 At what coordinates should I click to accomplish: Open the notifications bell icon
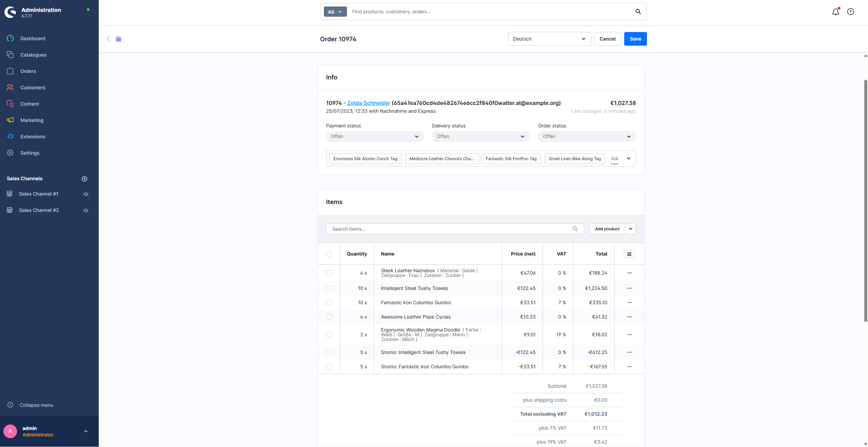click(x=835, y=12)
